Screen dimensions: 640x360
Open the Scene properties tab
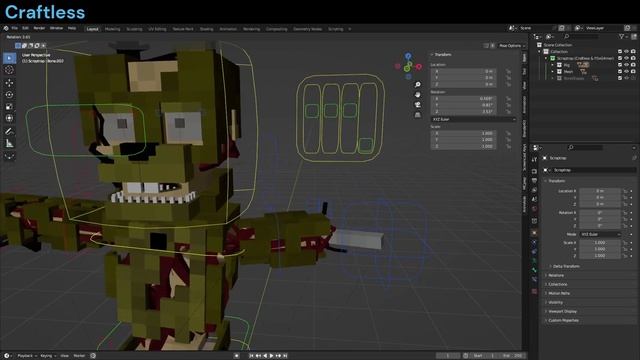(534, 200)
